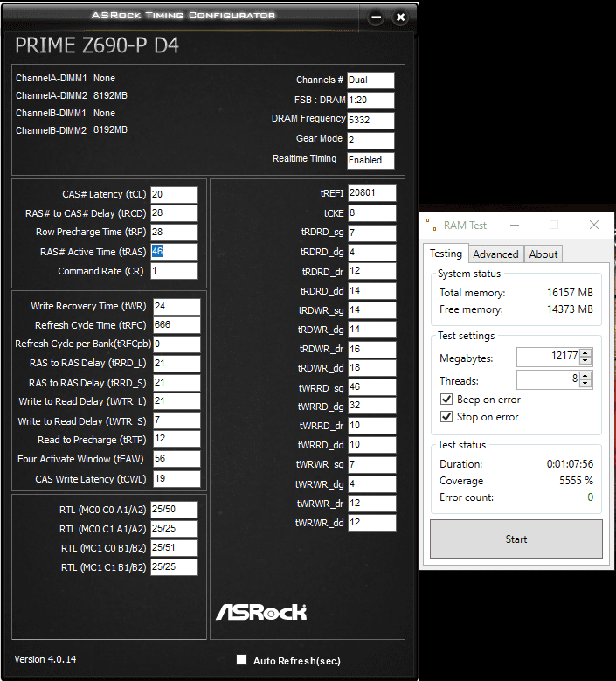Click the tWTR_S value field
This screenshot has width=616, height=681.
[176, 420]
